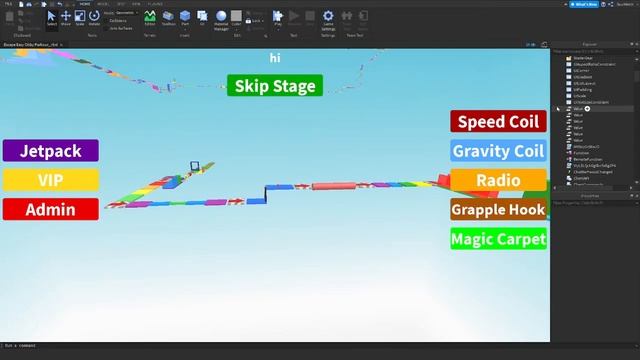Click the Speed Coil button
Viewport: 640px width, 360px height.
[498, 121]
